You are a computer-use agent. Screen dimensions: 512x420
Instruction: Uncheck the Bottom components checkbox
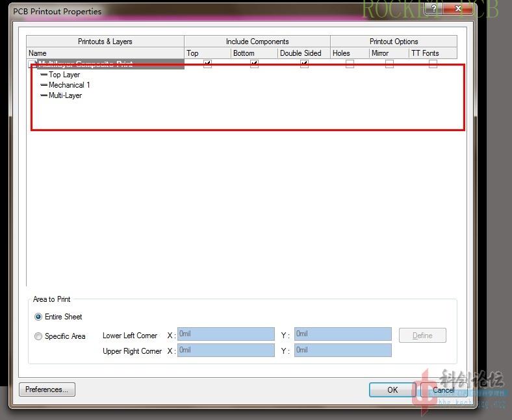[x=254, y=64]
